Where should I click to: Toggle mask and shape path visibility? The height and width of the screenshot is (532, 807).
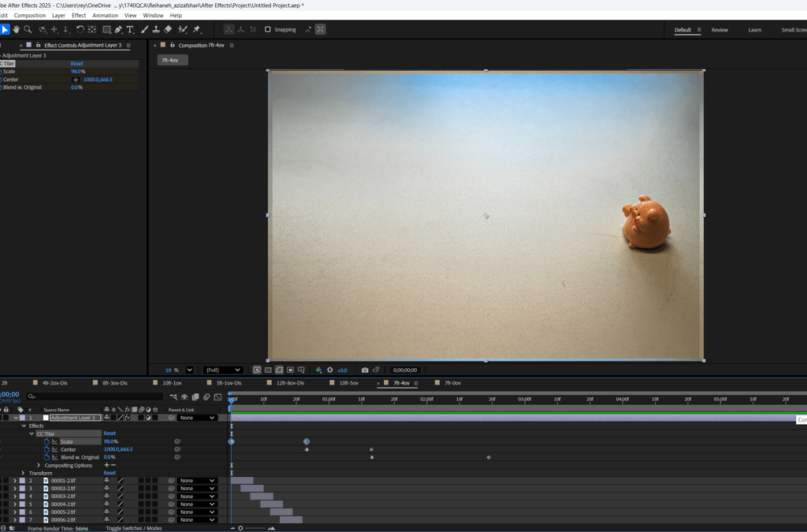(x=279, y=370)
